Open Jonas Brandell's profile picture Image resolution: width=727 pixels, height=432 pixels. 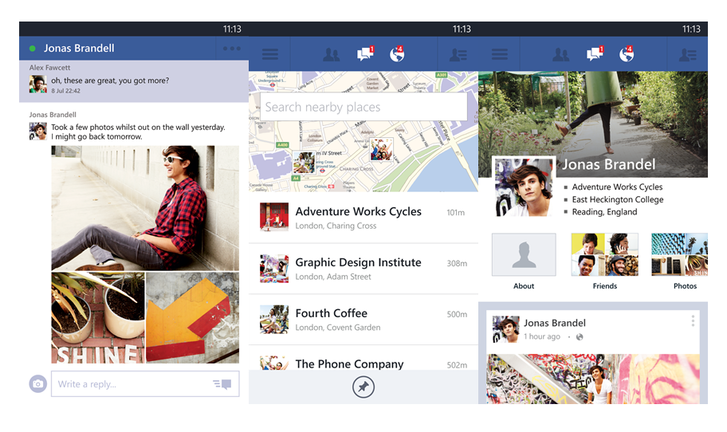click(523, 187)
